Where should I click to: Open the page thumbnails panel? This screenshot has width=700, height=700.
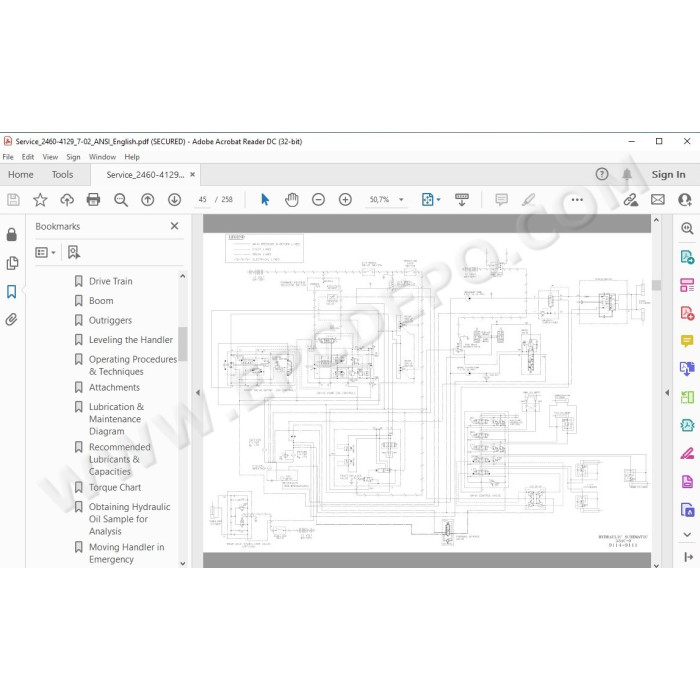(12, 263)
